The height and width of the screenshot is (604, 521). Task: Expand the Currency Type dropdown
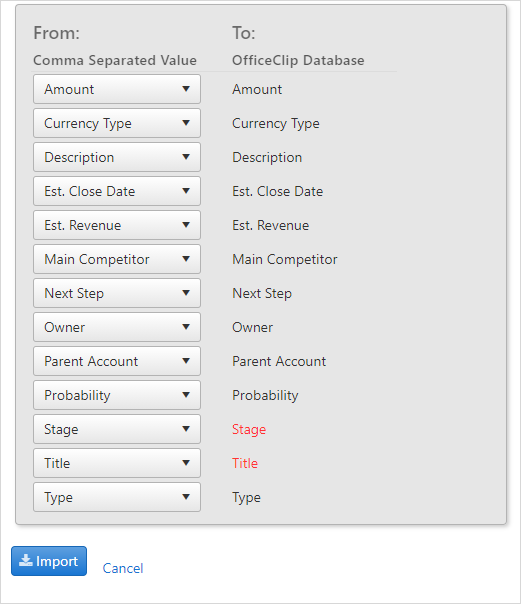click(x=117, y=123)
